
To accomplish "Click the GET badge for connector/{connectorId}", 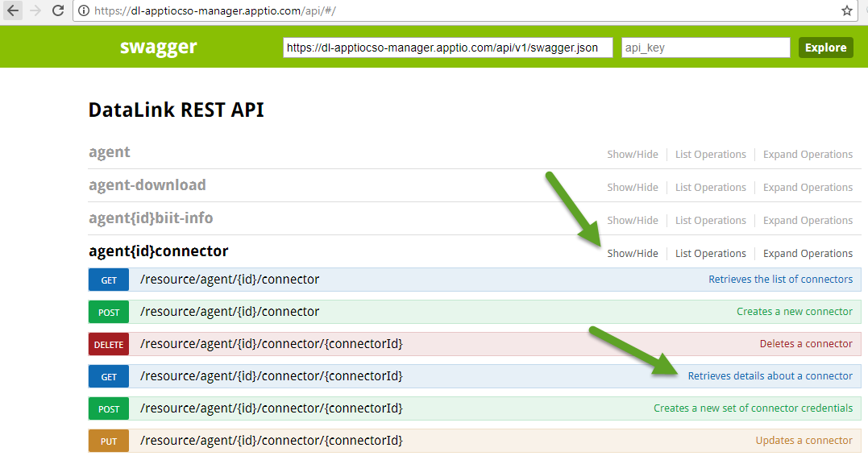I will (x=109, y=376).
